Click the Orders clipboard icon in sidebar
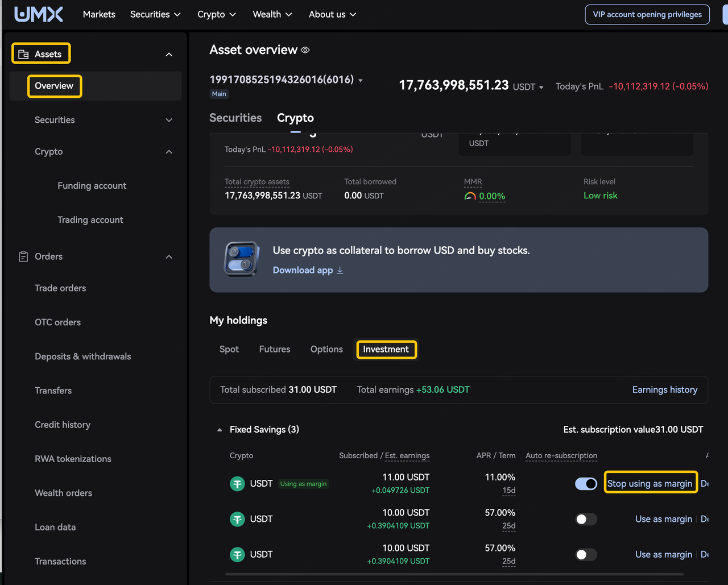Image resolution: width=728 pixels, height=585 pixels. pyautogui.click(x=23, y=257)
